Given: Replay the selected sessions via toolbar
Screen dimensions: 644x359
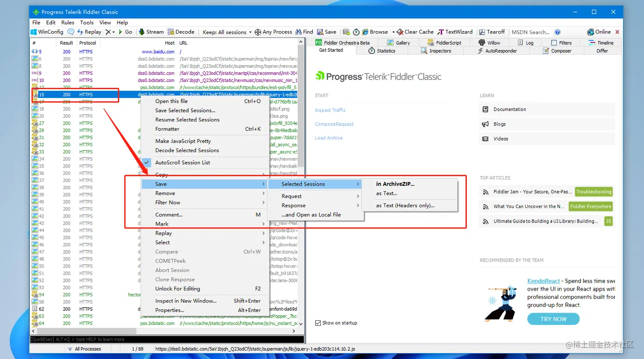Looking at the screenshot, I should [x=89, y=32].
